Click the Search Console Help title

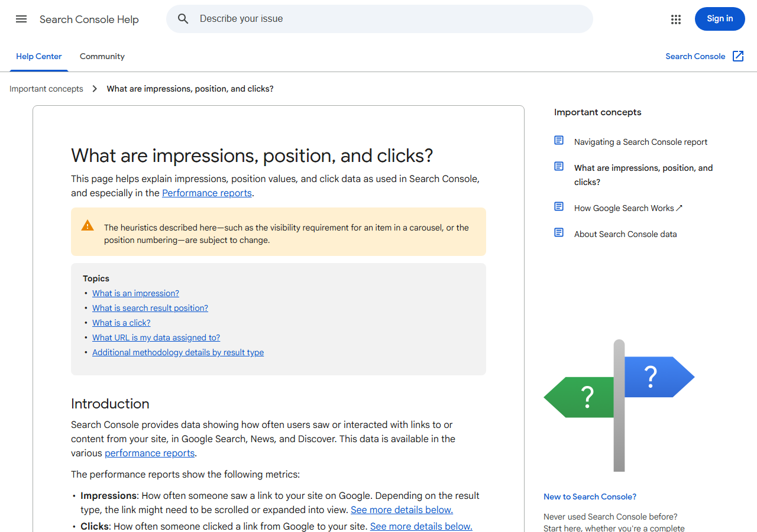(89, 20)
